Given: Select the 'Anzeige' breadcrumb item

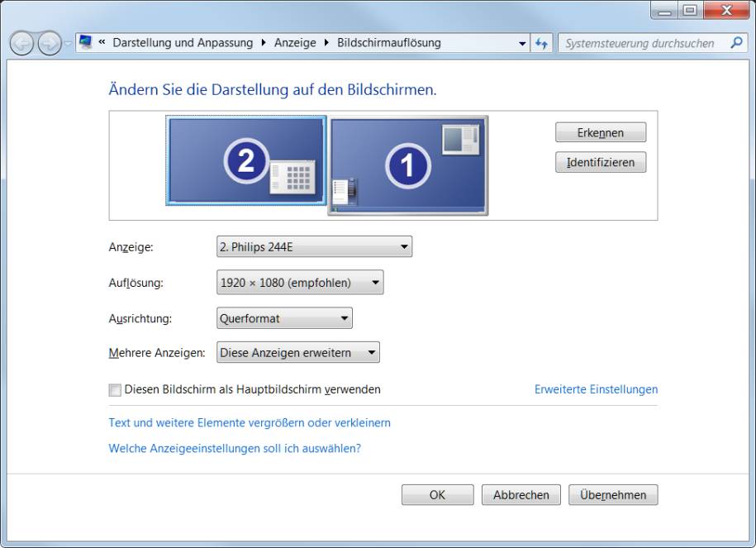Looking at the screenshot, I should pos(295,43).
